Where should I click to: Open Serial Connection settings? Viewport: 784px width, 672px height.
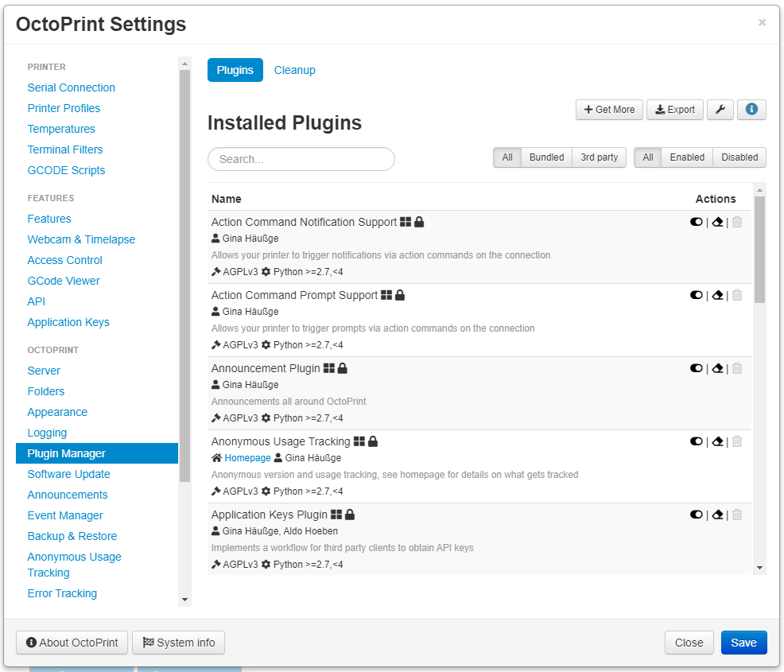point(71,87)
